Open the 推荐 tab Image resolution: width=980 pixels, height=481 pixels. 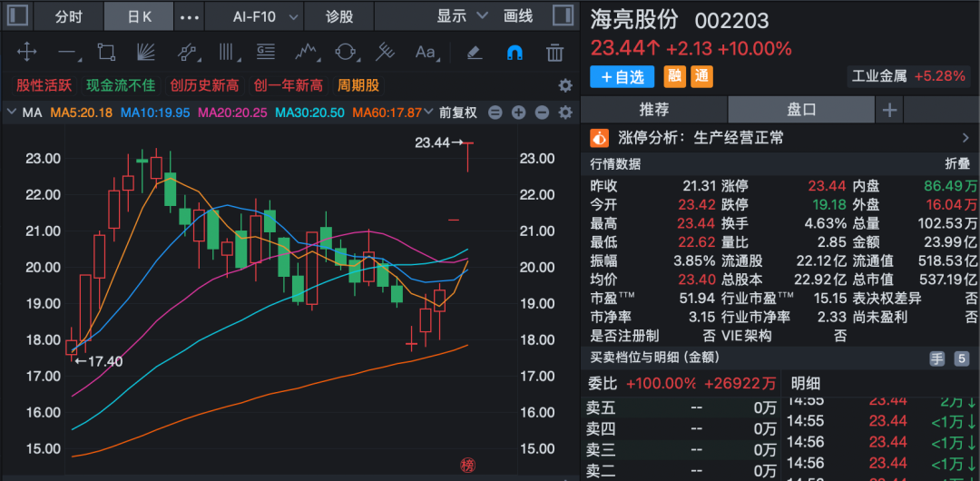653,110
